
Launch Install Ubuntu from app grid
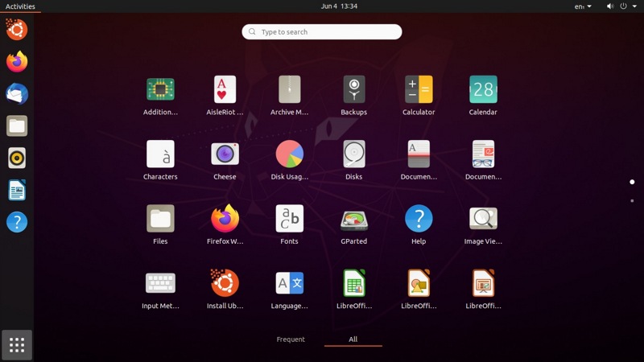(x=225, y=283)
